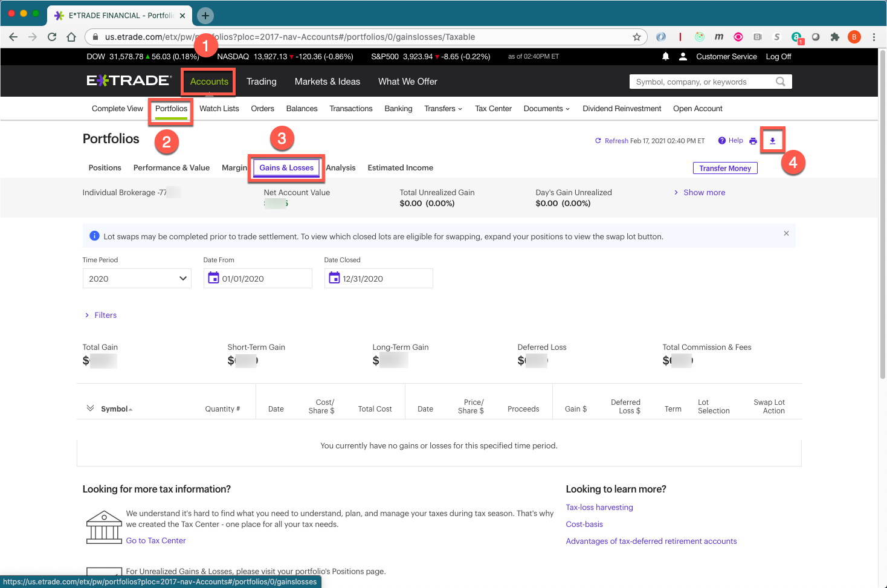This screenshot has height=588, width=887.
Task: Open Complete View
Action: click(117, 109)
